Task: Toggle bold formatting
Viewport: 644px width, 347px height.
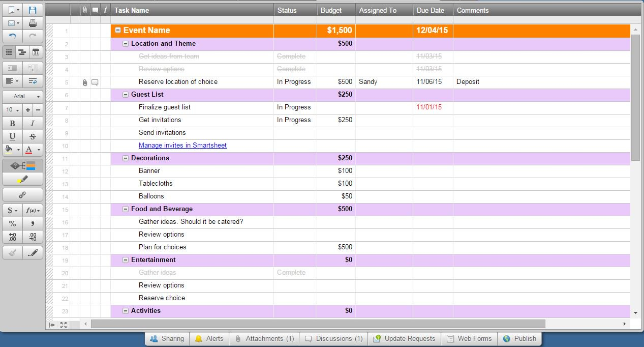Action: coord(12,123)
